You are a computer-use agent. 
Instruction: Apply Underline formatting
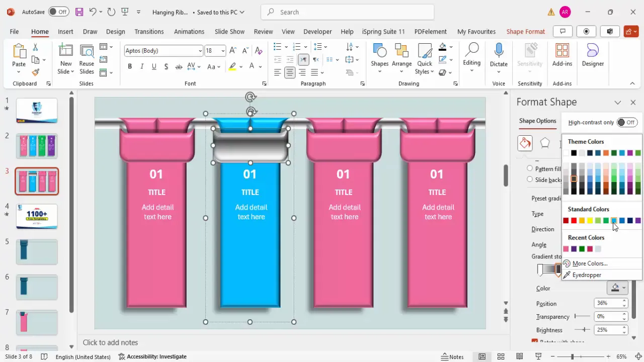click(154, 66)
